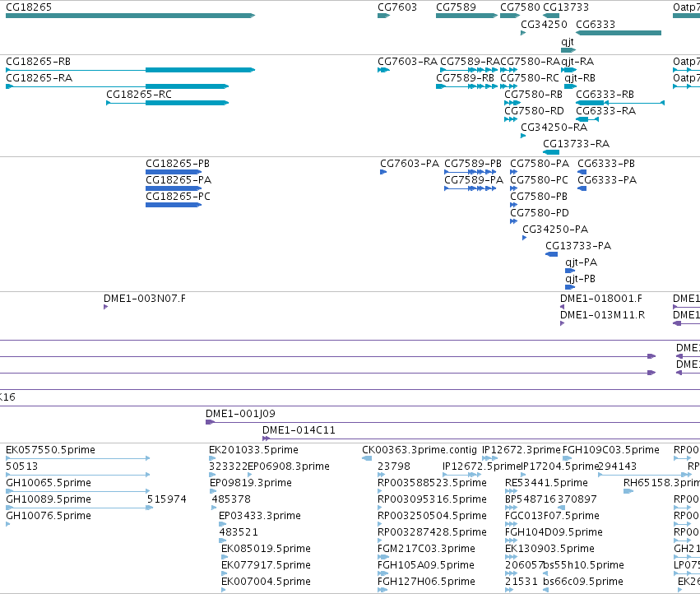This screenshot has width=700, height=594.
Task: Click the CG18265 gene label
Action: [29, 7]
